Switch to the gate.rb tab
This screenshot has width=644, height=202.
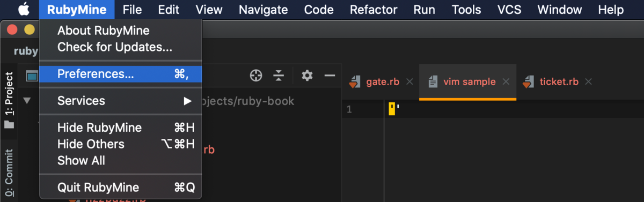tap(382, 82)
